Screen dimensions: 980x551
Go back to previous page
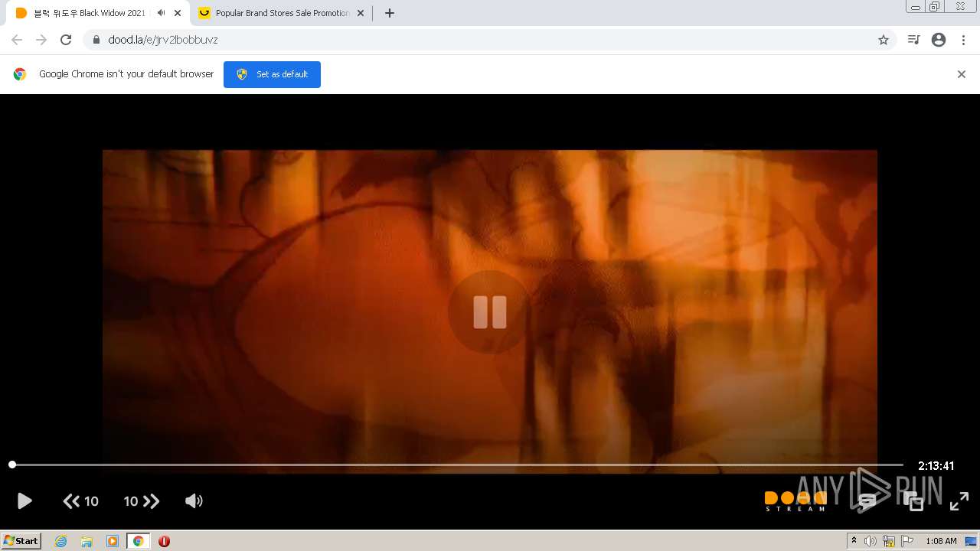coord(17,40)
